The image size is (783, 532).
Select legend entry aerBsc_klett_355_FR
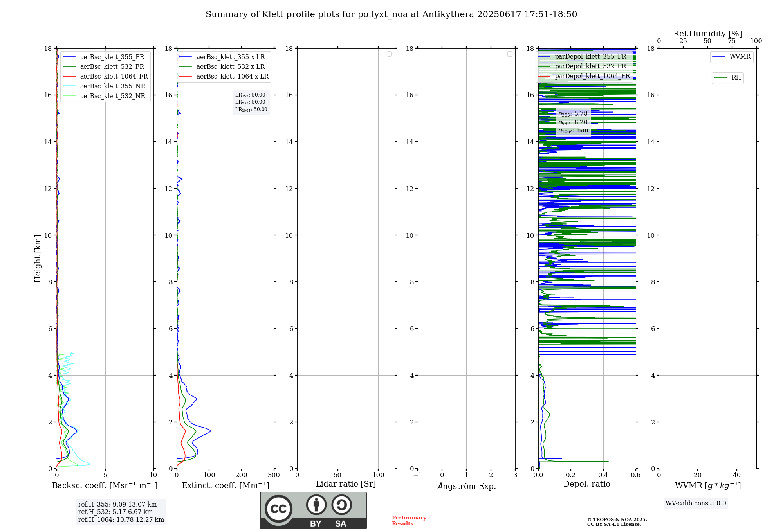(103, 57)
